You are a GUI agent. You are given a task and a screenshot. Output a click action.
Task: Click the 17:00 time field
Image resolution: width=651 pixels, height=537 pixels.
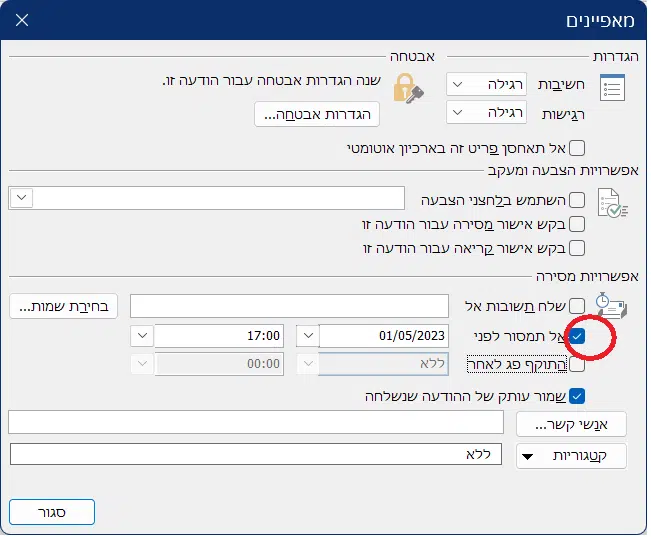point(219,336)
